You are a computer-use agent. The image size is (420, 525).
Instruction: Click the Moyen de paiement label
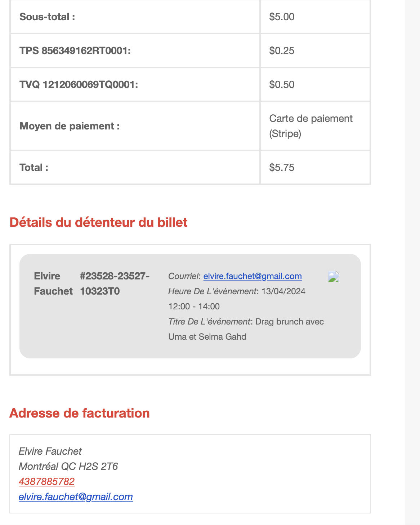(x=70, y=126)
